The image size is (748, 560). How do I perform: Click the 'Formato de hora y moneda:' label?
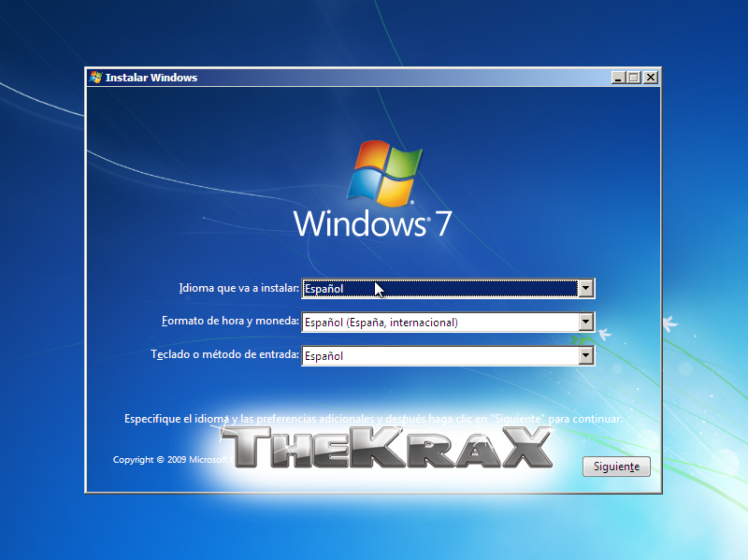click(x=230, y=321)
